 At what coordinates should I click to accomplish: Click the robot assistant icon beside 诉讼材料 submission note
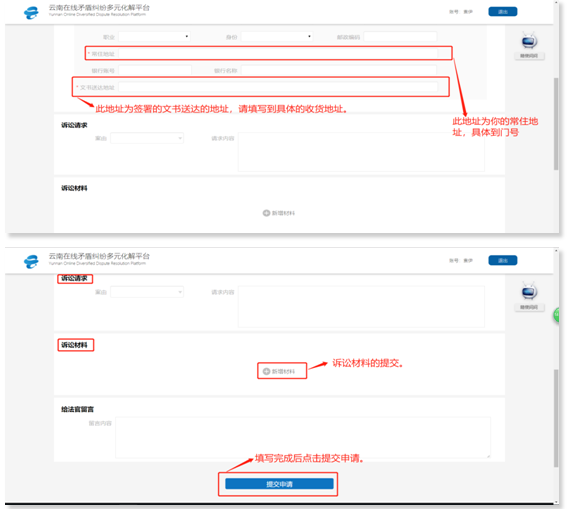[529, 291]
